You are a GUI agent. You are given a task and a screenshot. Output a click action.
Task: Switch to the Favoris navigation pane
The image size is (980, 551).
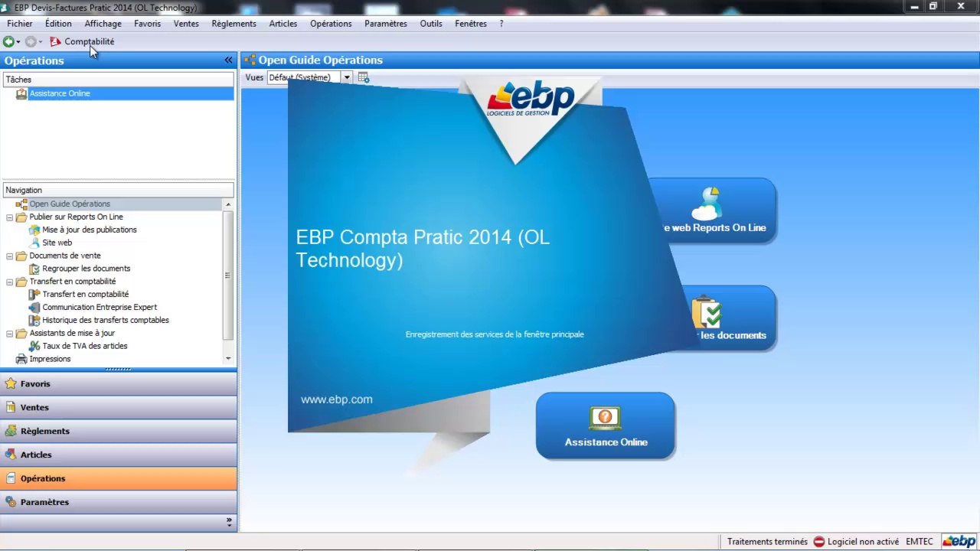tap(119, 383)
